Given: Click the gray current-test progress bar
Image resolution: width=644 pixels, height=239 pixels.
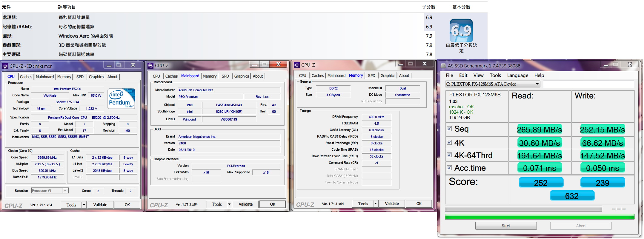Looking at the screenshot, I should (523, 209).
